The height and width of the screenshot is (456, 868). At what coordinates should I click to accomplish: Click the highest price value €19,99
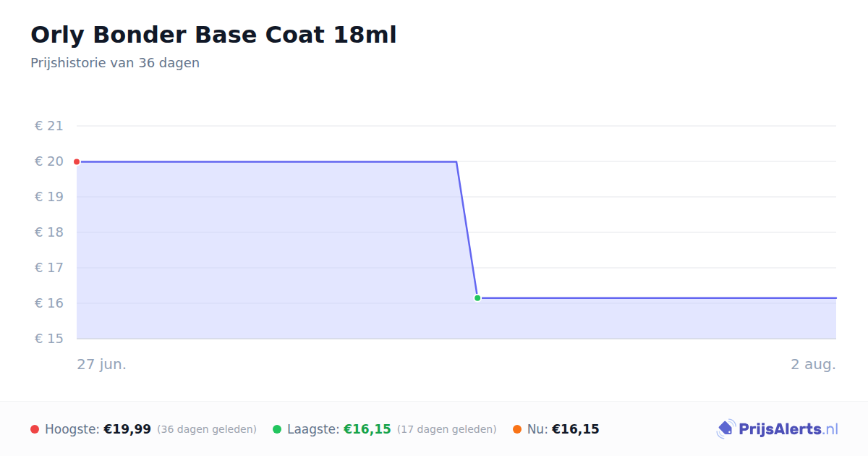coord(127,429)
